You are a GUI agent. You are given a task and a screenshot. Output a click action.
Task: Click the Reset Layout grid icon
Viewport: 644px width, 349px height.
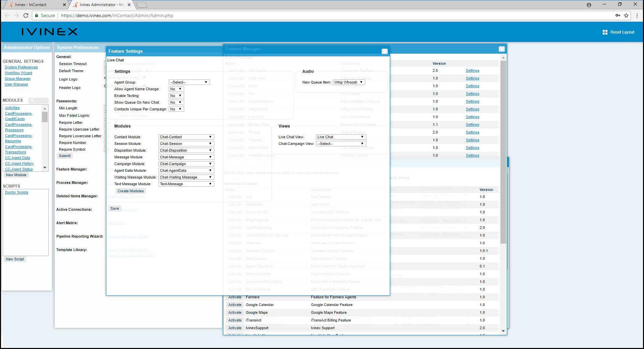605,32
